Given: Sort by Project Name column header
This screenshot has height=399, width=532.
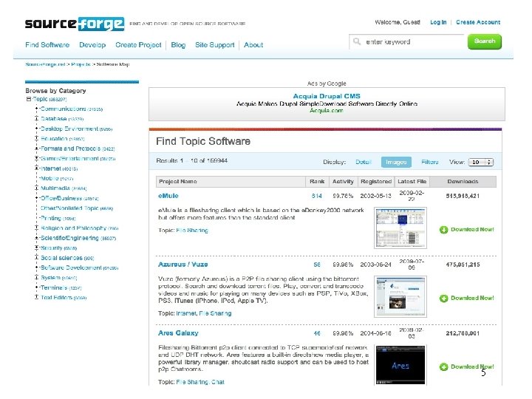Looking at the screenshot, I should pos(231,182).
